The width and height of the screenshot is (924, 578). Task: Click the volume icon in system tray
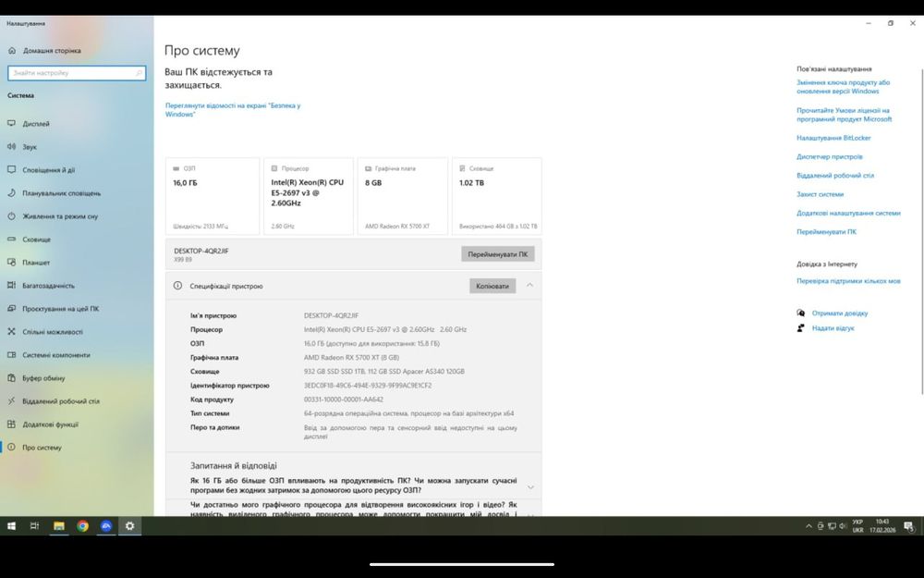pyautogui.click(x=843, y=526)
